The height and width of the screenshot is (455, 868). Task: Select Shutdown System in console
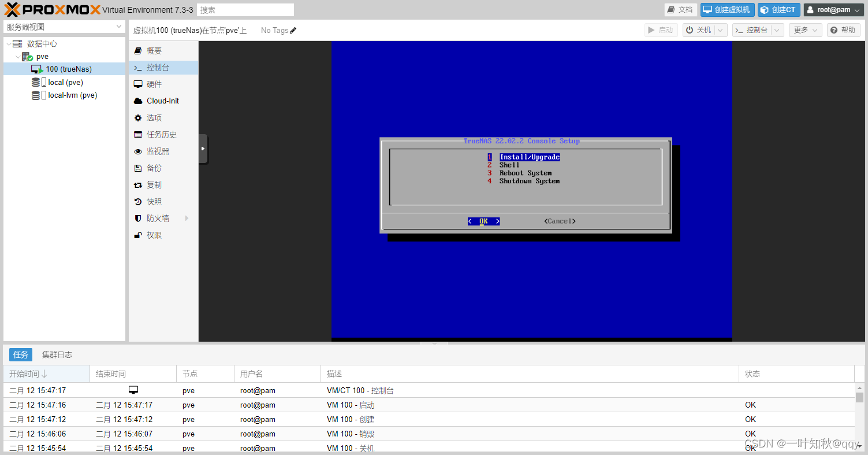point(530,182)
